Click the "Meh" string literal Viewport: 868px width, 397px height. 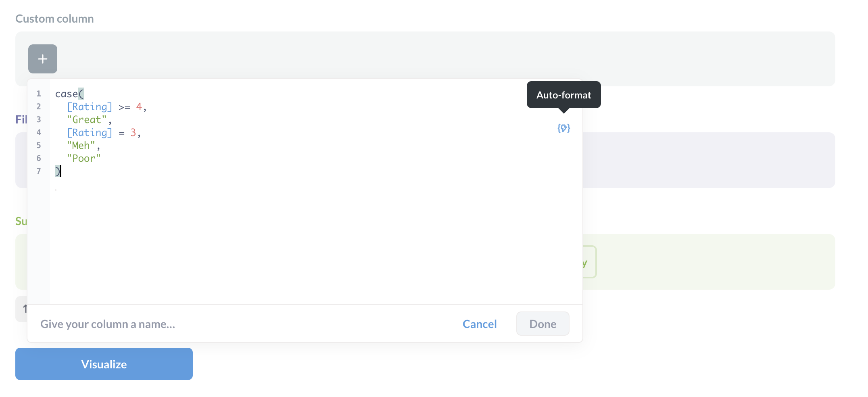tap(81, 146)
